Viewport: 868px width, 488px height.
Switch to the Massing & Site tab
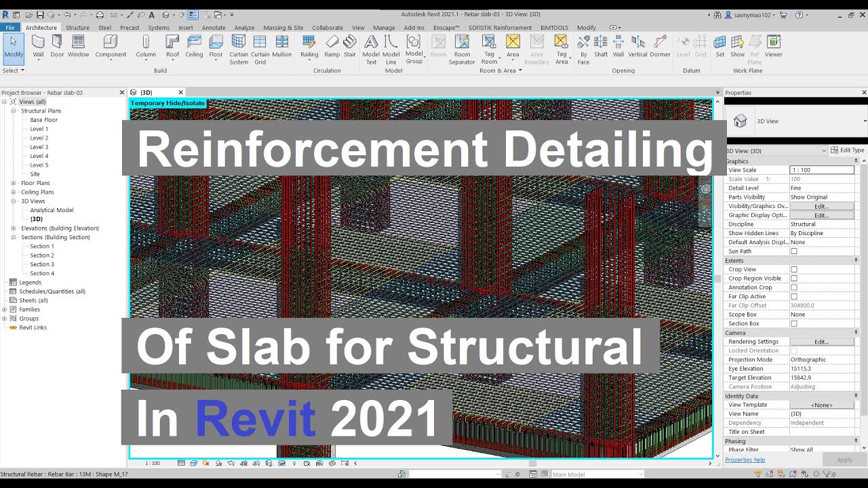tap(283, 28)
